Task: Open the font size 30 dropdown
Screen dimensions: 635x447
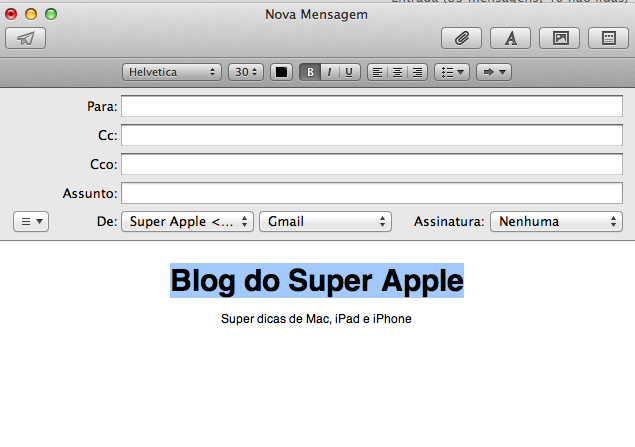Action: pyautogui.click(x=245, y=72)
